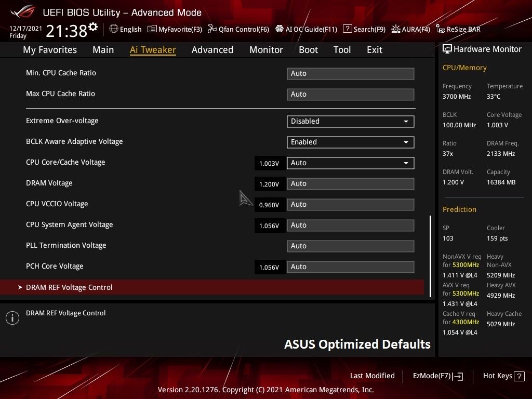The image size is (532, 399).
Task: Select the Ai Tweaker tab
Action: click(x=153, y=50)
